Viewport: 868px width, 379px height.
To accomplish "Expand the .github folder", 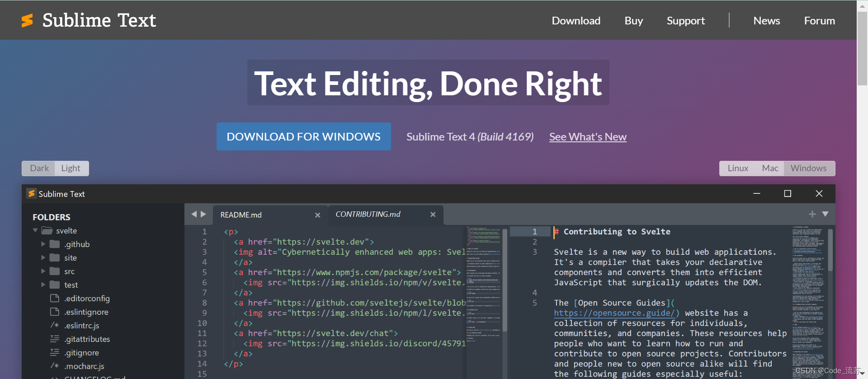I will coord(43,244).
